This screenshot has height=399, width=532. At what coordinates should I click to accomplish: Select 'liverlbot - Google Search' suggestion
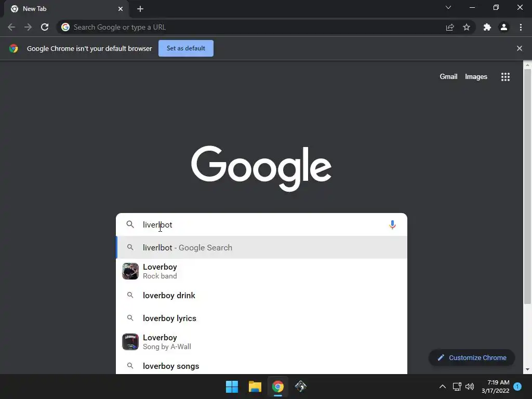click(261, 247)
